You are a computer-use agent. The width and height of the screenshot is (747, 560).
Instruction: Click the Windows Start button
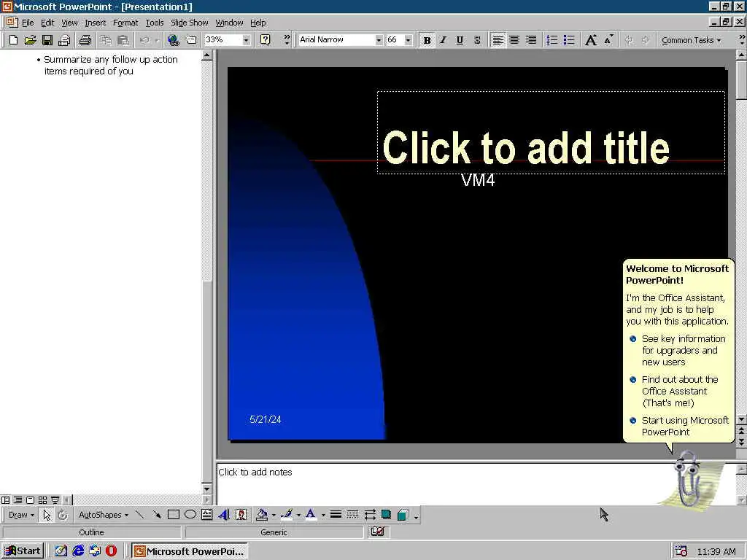(23, 551)
